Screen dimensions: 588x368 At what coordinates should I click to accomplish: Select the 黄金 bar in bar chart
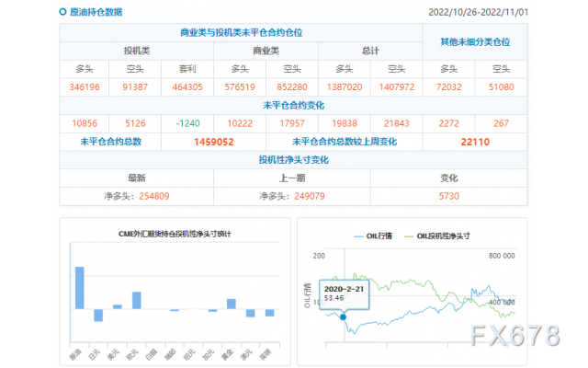coord(232,304)
